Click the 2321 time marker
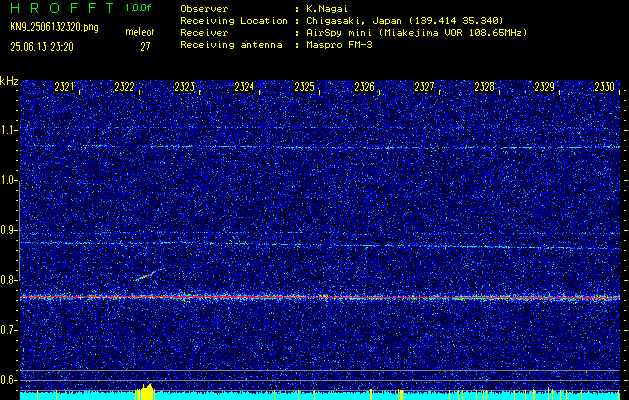629x400 pixels. pyautogui.click(x=64, y=87)
